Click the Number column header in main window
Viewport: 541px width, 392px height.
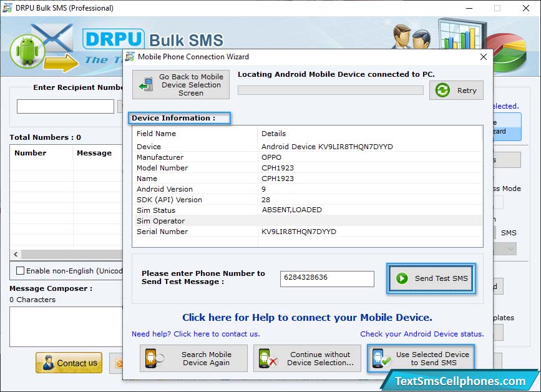click(41, 153)
